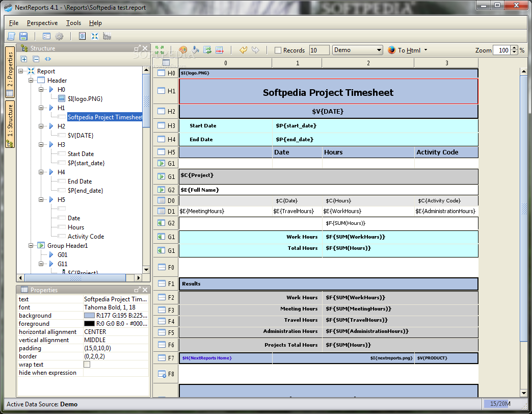The image size is (532, 414).
Task: Select column header 1 in layout grid
Action: tap(297, 63)
